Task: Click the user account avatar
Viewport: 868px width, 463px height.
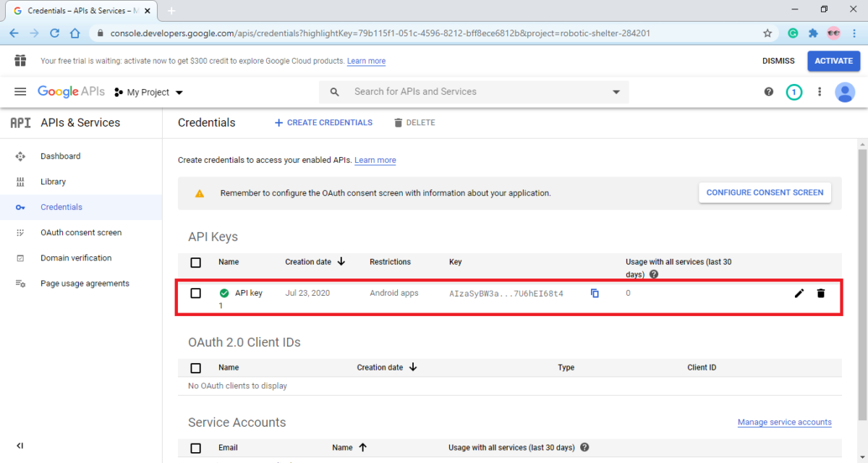Action: pos(844,92)
